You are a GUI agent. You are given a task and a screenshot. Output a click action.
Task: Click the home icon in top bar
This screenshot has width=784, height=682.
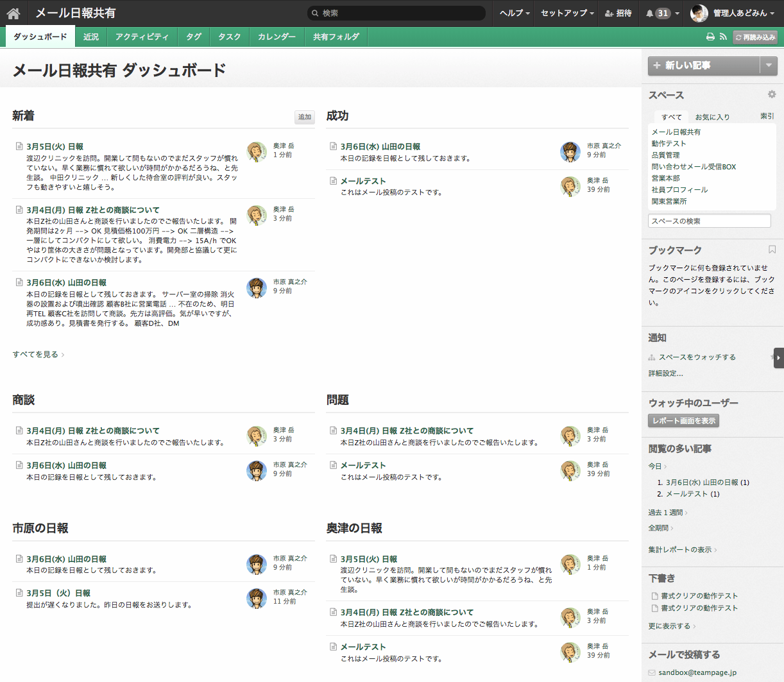tap(13, 13)
